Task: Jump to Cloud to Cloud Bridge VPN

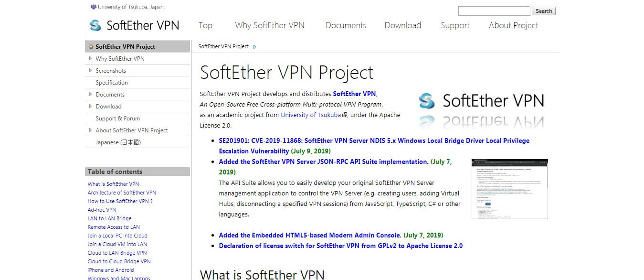Action: 119,261
